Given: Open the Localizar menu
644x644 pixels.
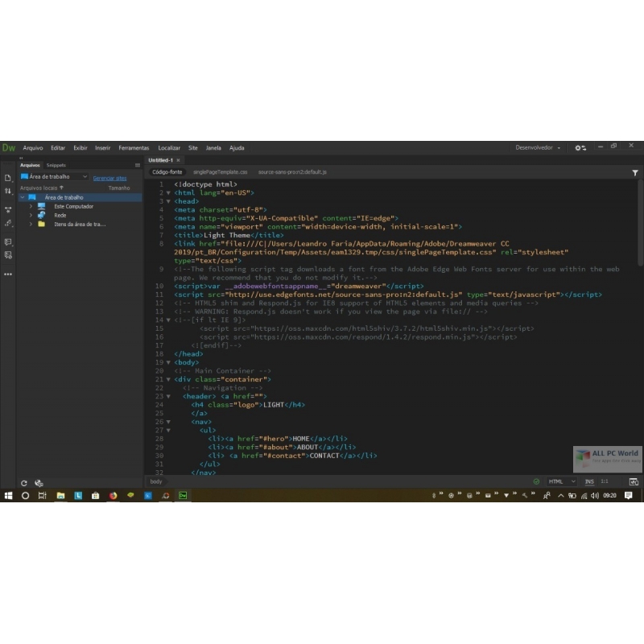Looking at the screenshot, I should 169,148.
